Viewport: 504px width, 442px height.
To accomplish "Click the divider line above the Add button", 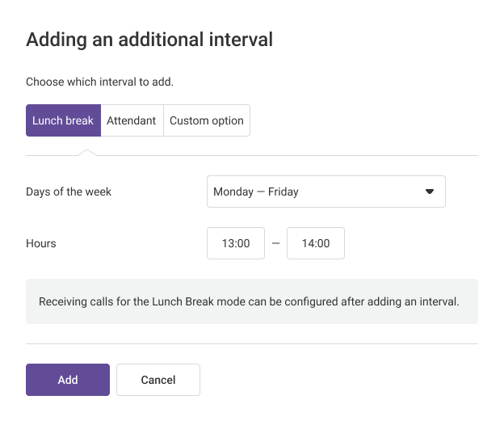I will [251, 343].
